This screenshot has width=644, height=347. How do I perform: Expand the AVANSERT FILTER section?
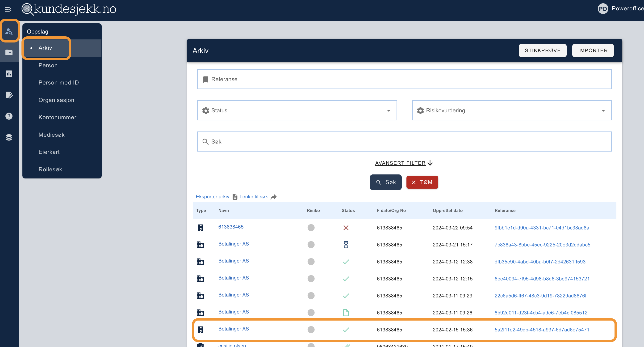click(404, 163)
